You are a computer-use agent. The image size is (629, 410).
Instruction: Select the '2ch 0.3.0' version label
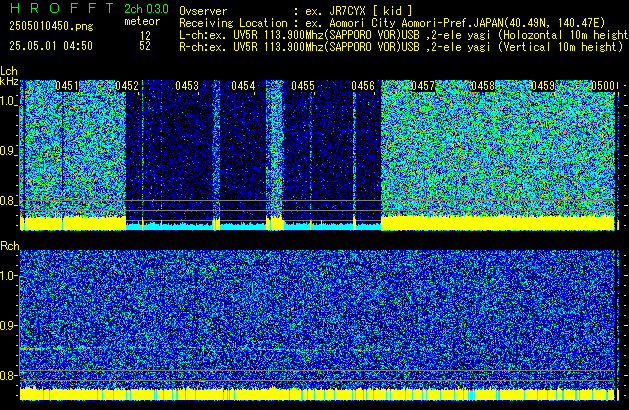pos(146,9)
